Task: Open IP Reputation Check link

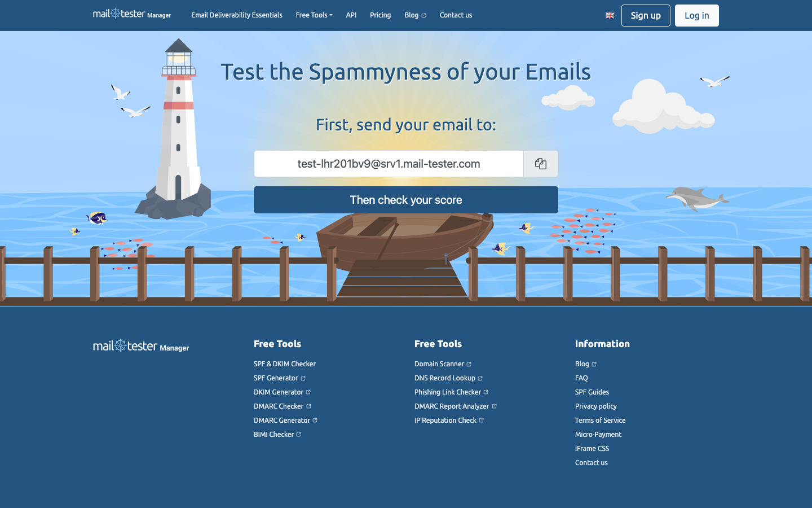Action: point(449,421)
